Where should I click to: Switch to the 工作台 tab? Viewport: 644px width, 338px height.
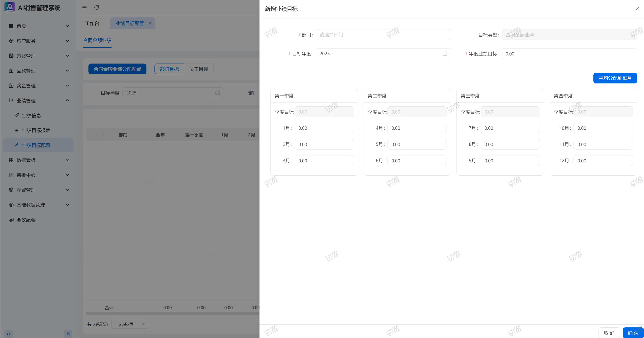(92, 23)
